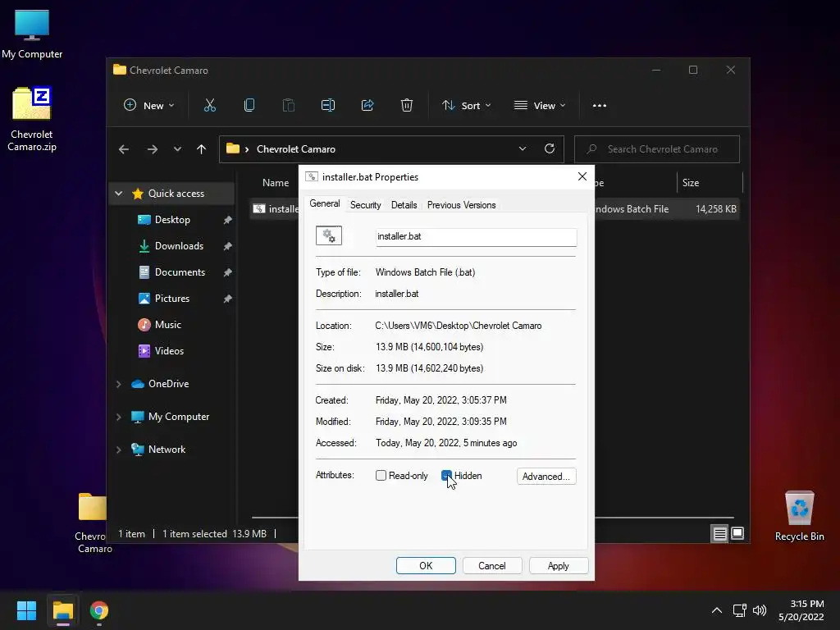Switch to the Security tab
840x630 pixels.
click(365, 205)
